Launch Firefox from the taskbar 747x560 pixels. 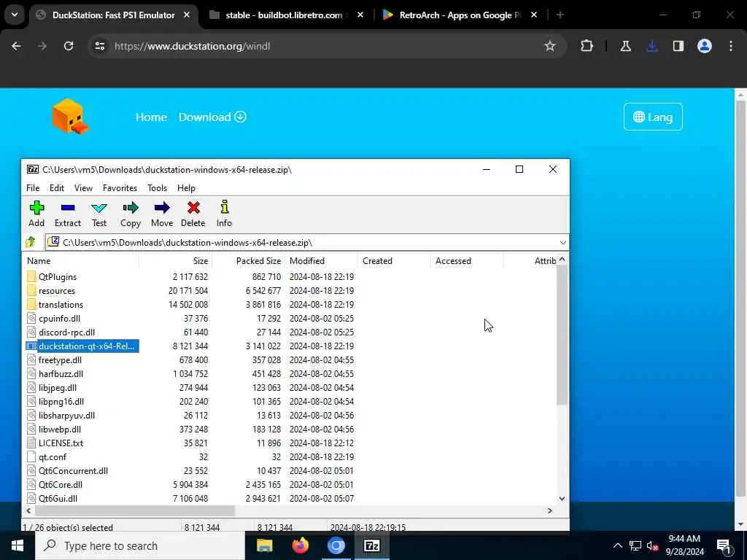[300, 545]
